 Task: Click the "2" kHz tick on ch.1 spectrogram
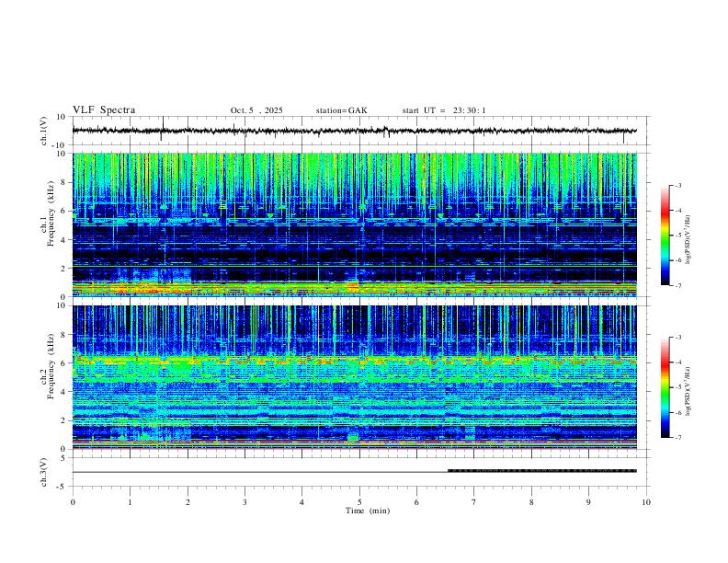click(x=63, y=268)
